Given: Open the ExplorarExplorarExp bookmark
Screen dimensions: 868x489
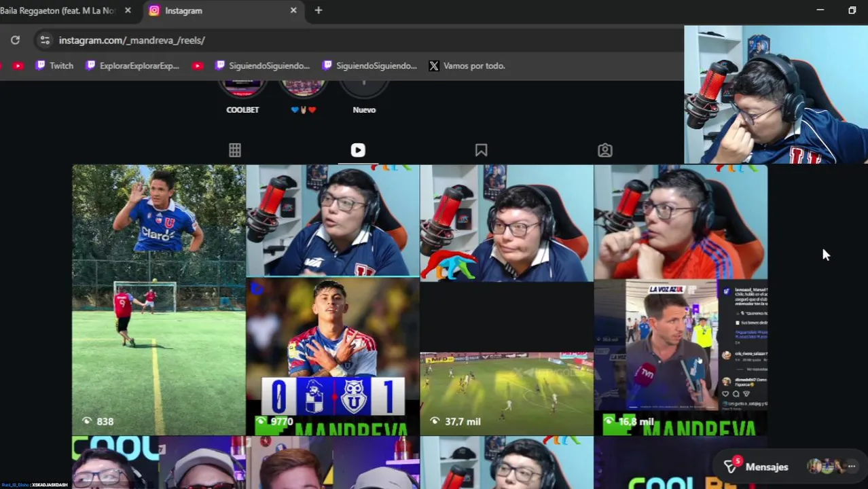Looking at the screenshot, I should tap(133, 66).
